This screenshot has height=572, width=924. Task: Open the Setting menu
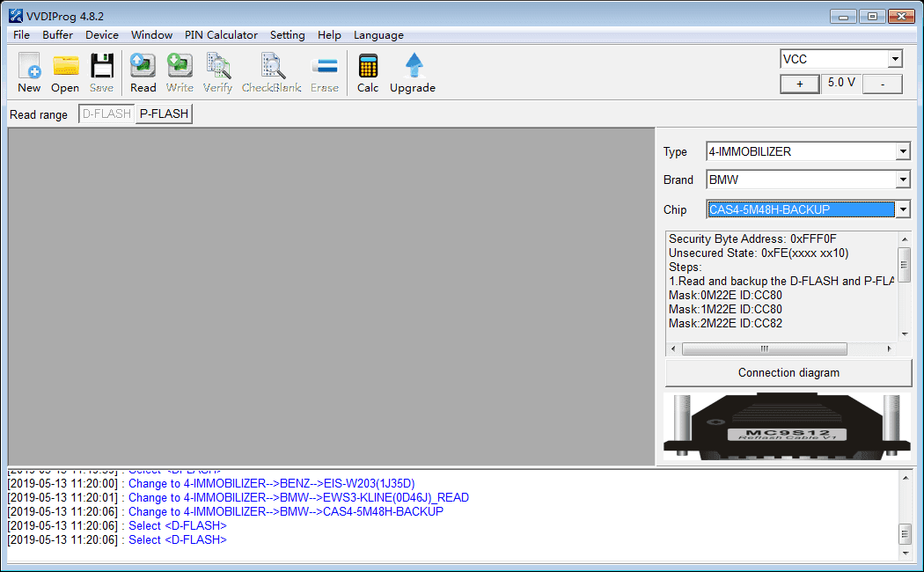tap(288, 34)
